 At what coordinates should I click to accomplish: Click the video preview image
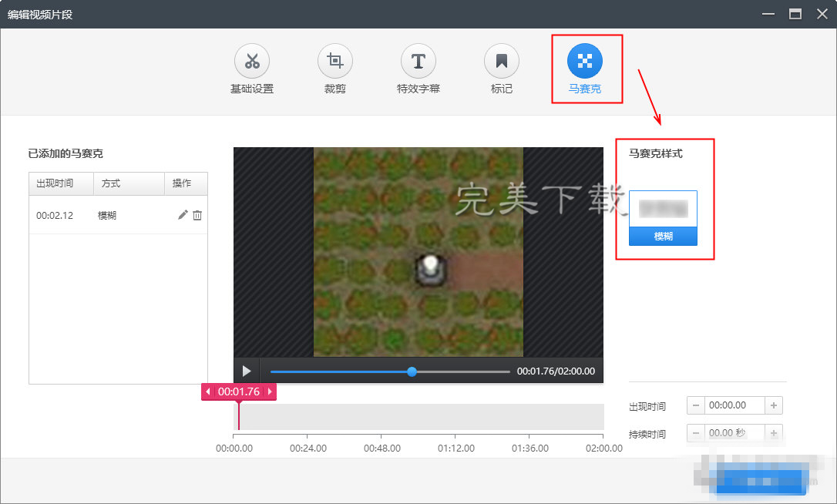(418, 252)
